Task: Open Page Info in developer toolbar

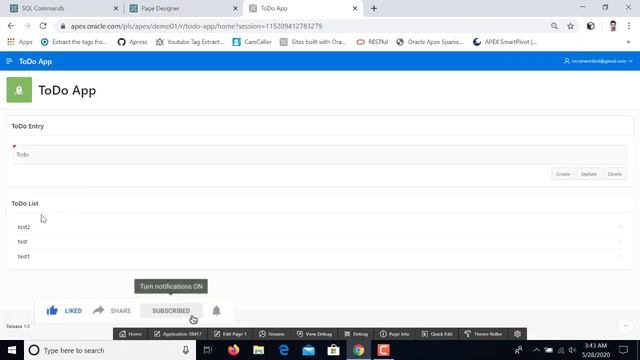Action: coord(395,334)
